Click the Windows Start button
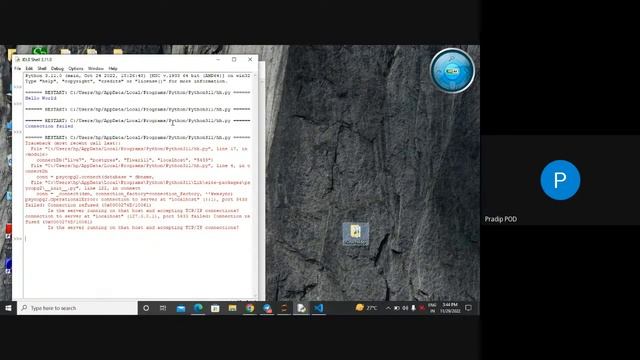The width and height of the screenshot is (640, 360). pyautogui.click(x=8, y=308)
